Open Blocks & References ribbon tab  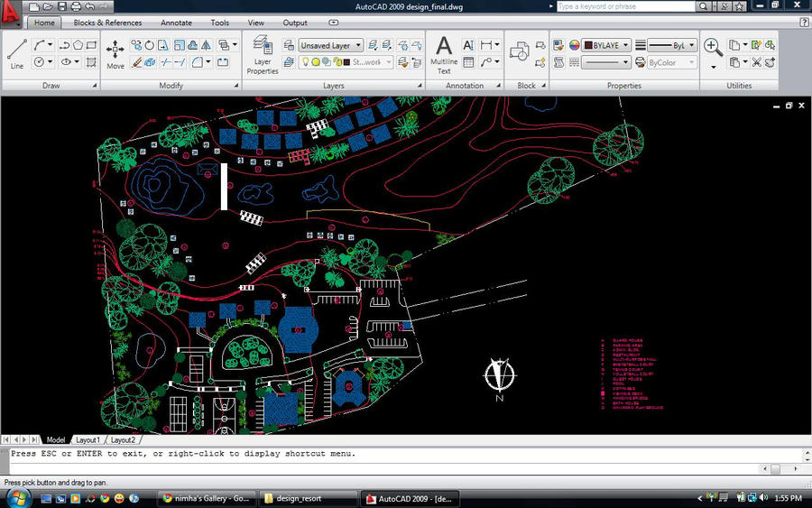coord(107,23)
